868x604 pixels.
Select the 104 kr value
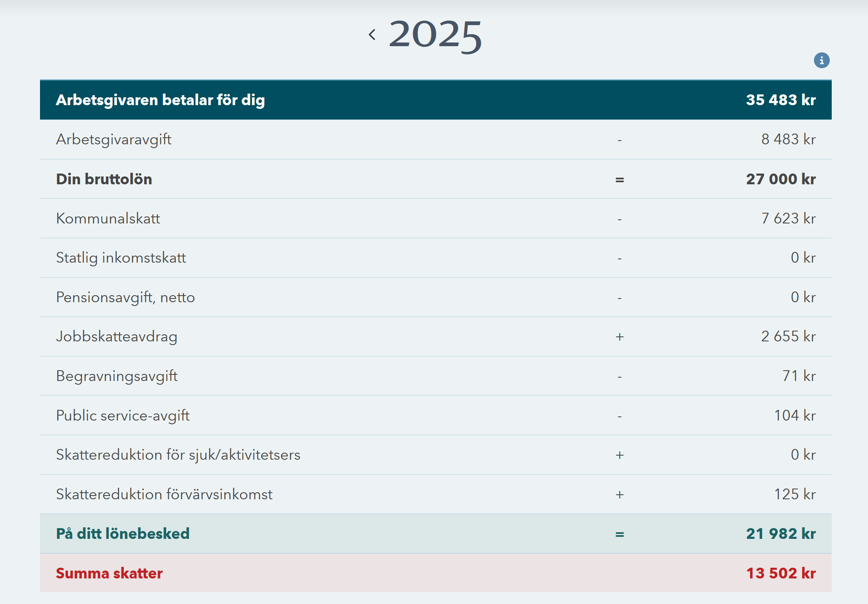795,416
